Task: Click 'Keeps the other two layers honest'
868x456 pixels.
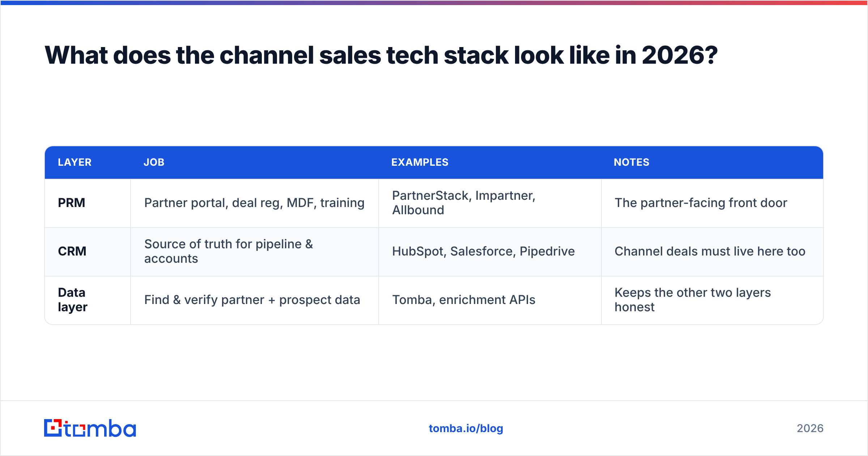Action: click(x=693, y=300)
